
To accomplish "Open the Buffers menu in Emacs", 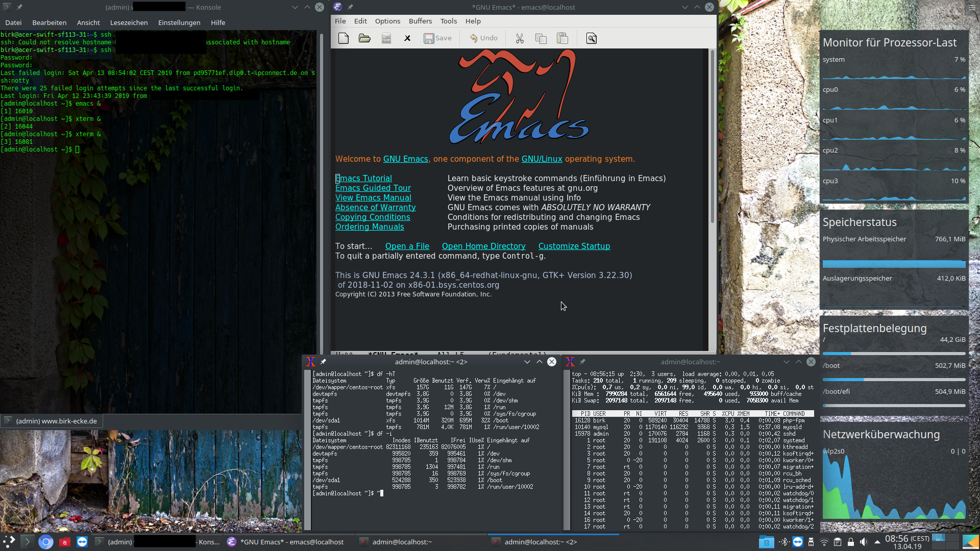I will click(x=420, y=21).
